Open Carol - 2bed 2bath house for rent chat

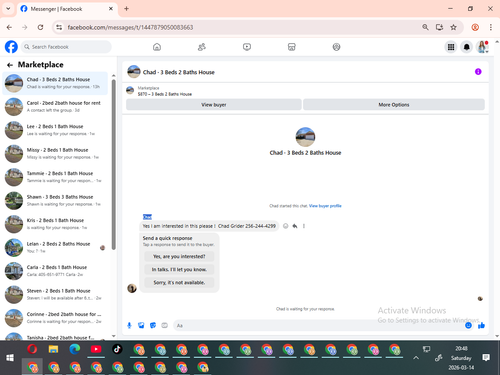coord(55,107)
